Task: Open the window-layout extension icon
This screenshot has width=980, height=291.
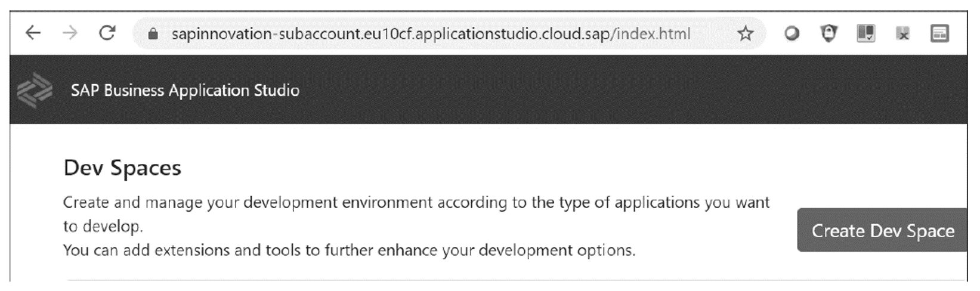Action: [939, 33]
